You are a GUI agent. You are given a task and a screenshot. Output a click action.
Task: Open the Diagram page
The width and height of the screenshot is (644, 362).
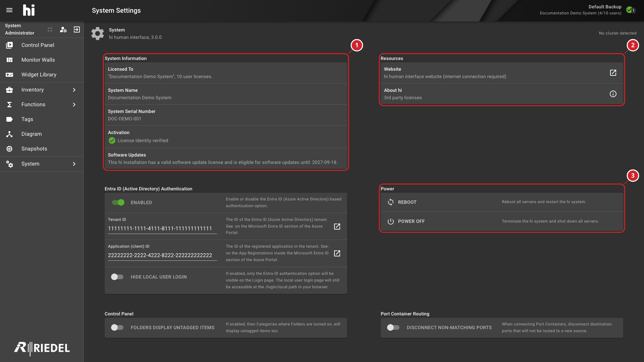42,134
